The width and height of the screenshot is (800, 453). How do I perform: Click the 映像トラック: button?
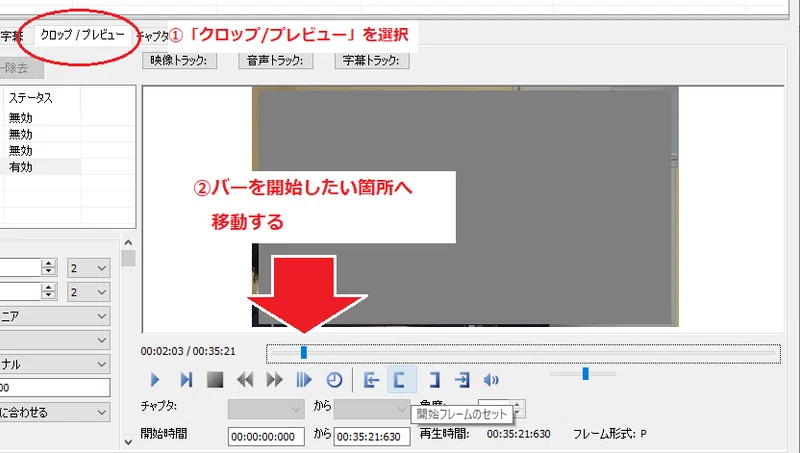coord(179,60)
